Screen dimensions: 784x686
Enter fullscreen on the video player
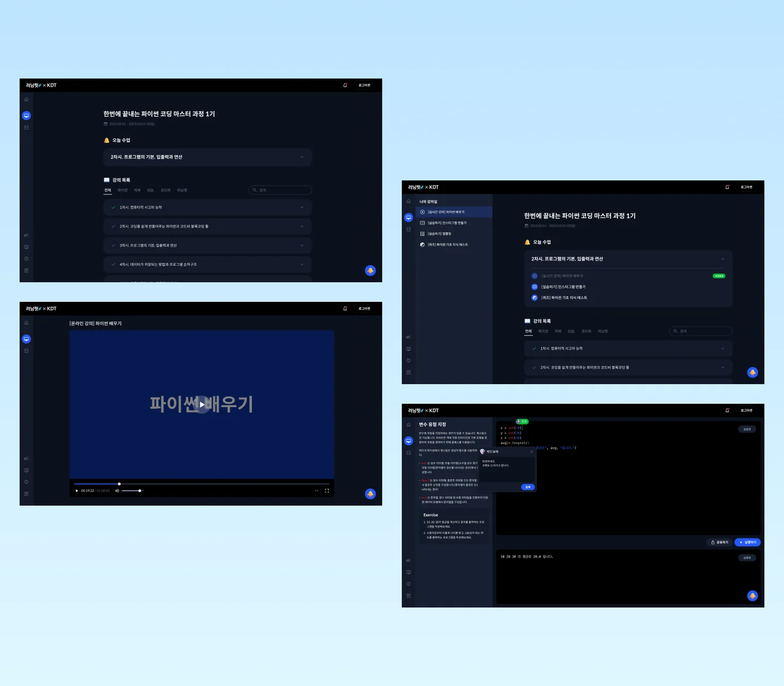(327, 491)
